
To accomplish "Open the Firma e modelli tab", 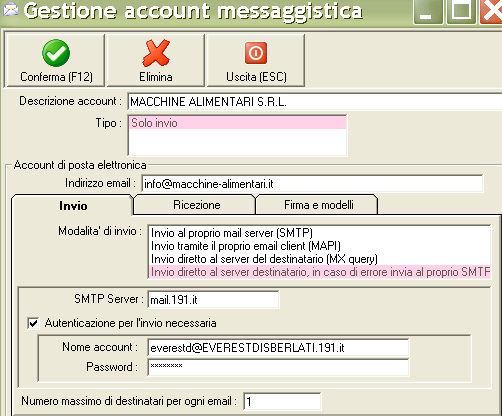I will click(317, 205).
